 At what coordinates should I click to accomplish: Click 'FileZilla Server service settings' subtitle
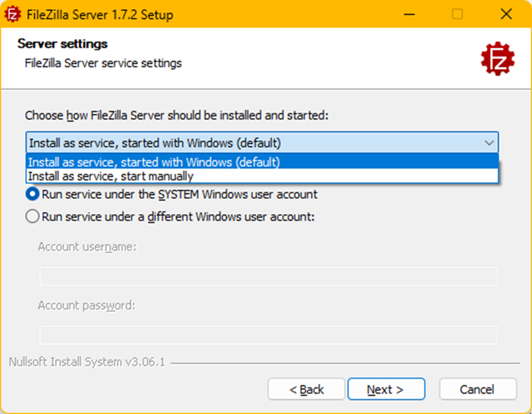click(x=103, y=63)
